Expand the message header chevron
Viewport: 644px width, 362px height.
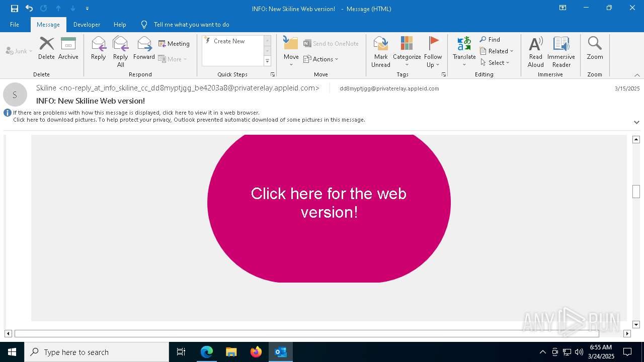point(636,122)
